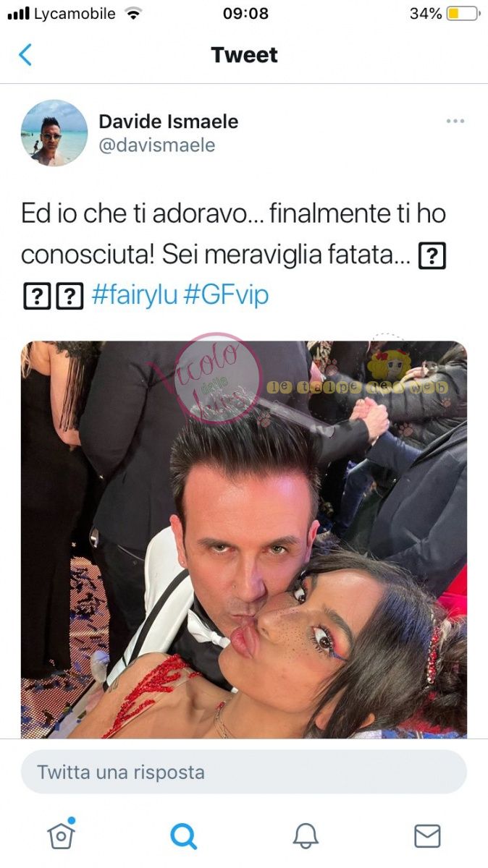Open the Messages envelope tab

click(x=427, y=836)
